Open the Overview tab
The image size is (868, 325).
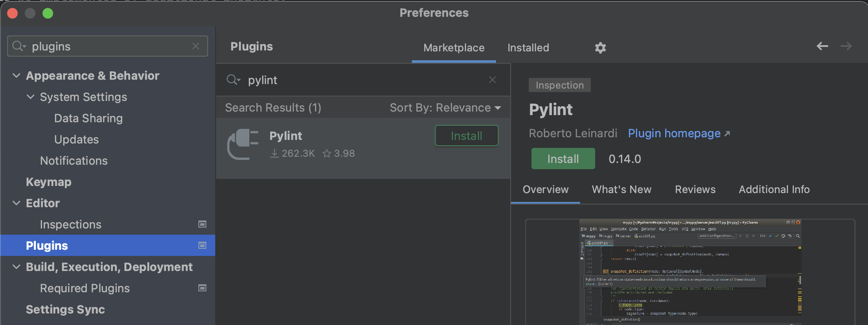click(x=546, y=190)
